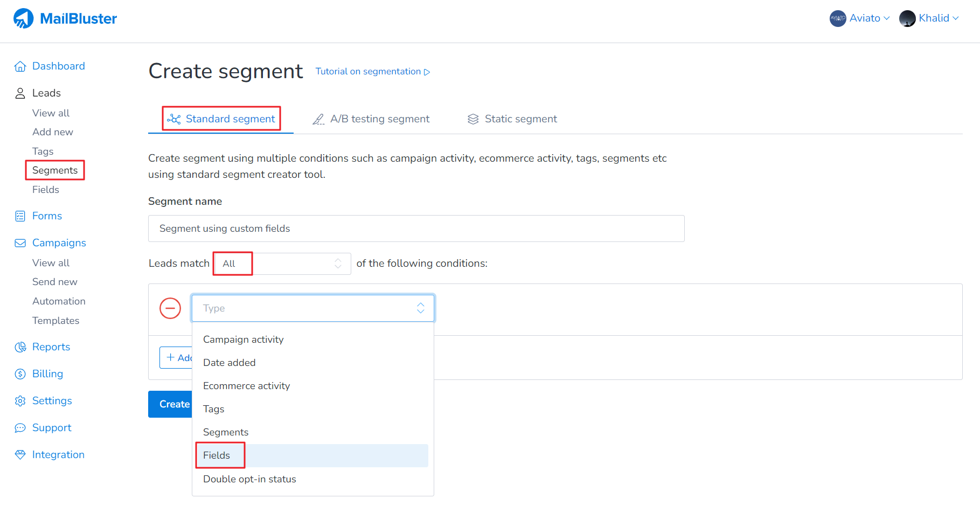Viewport: 980px width, 512px height.
Task: Click the Reports pie chart icon
Action: point(20,347)
